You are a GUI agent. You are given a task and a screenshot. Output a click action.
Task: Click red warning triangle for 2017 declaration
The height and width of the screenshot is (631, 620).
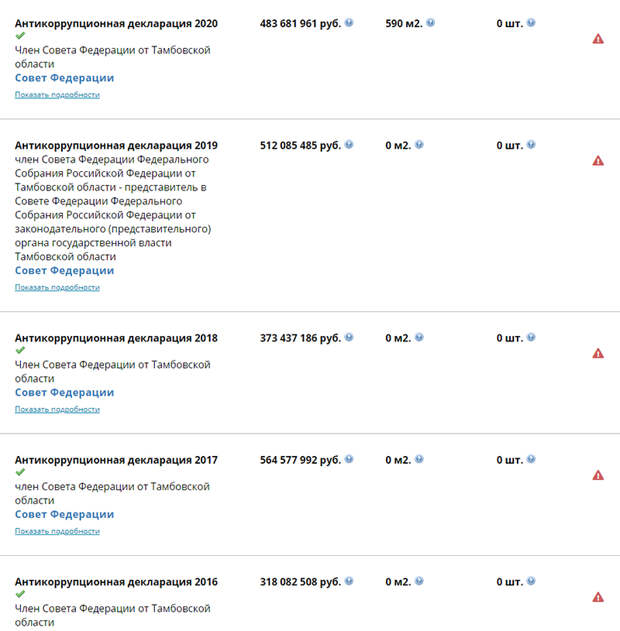[x=598, y=476]
